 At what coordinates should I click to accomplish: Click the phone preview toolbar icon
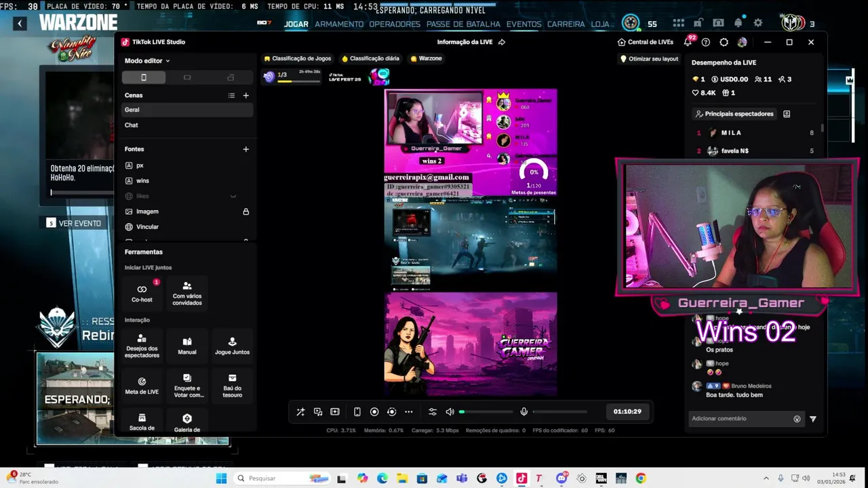[357, 412]
